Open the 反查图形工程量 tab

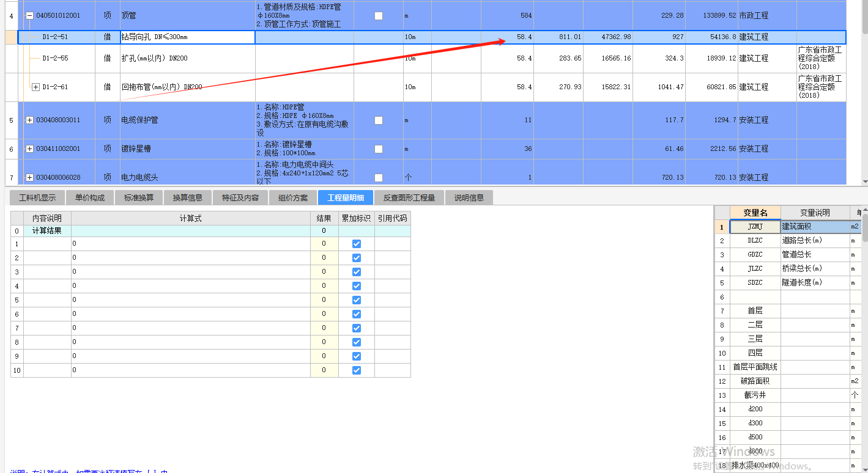pos(409,197)
